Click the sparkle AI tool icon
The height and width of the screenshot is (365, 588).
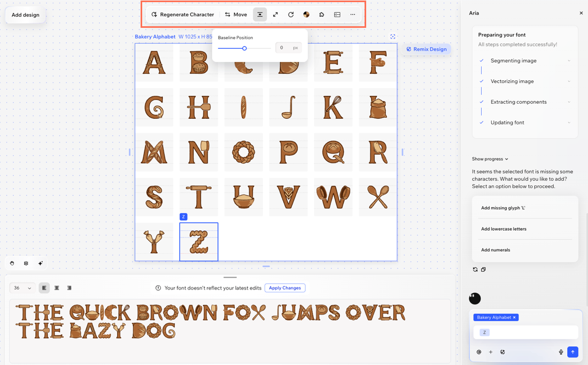coord(40,263)
